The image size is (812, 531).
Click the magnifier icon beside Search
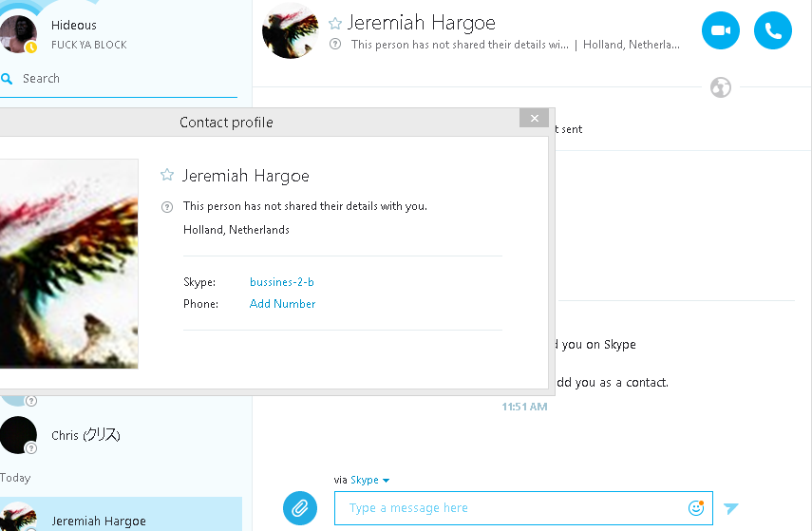(7, 79)
